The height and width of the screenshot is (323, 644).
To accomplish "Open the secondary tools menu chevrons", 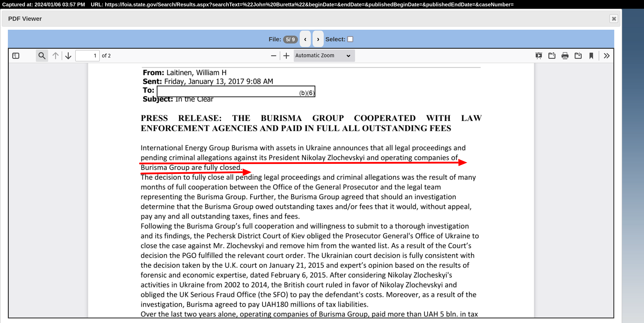I will [607, 56].
